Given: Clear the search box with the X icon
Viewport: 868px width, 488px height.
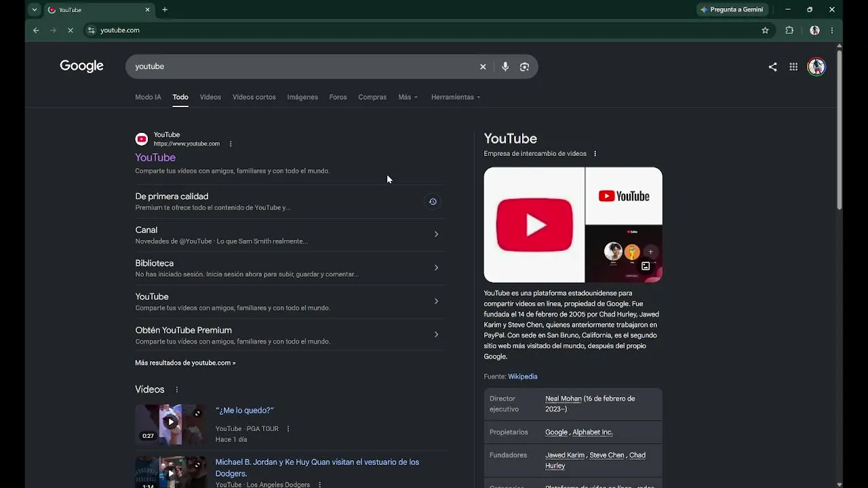Looking at the screenshot, I should [483, 66].
